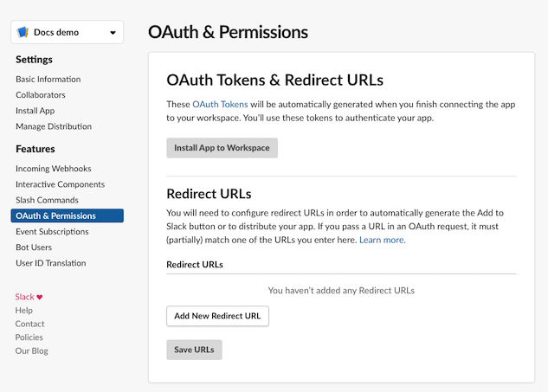Go to Collaborators page

[41, 95]
